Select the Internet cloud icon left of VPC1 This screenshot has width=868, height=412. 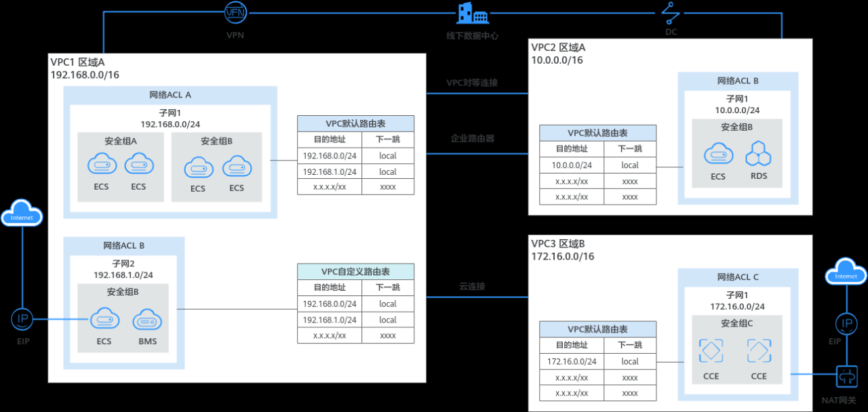tap(22, 215)
